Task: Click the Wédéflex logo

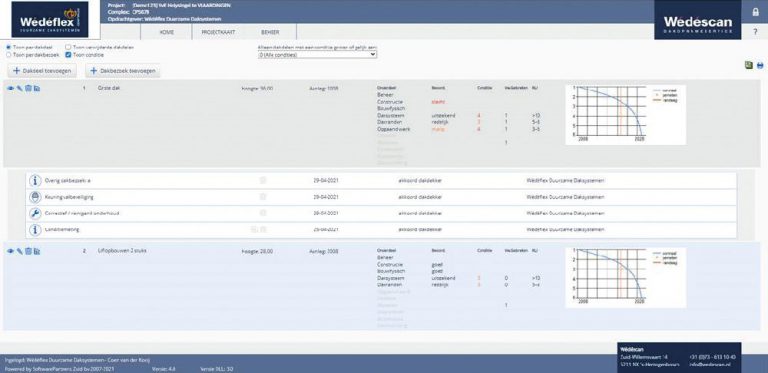Action: point(50,20)
